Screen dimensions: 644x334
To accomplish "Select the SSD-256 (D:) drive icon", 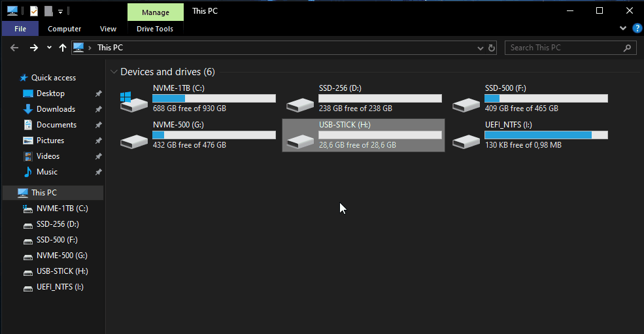I will 300,104.
